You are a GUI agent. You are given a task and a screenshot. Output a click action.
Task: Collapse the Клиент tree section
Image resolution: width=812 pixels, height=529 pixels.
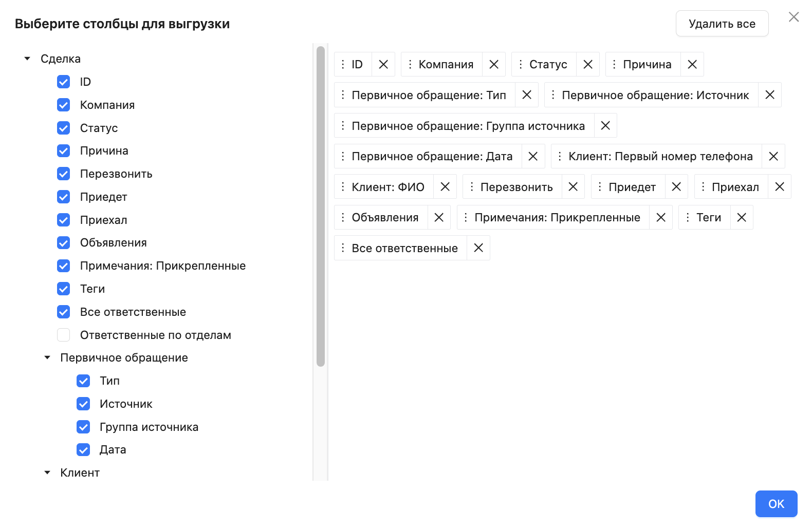(x=47, y=473)
